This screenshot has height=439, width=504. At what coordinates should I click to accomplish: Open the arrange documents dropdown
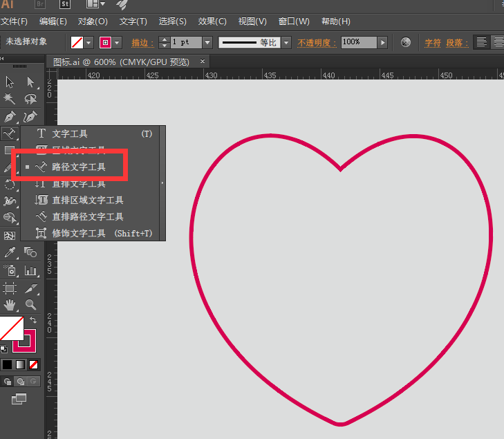click(x=95, y=4)
